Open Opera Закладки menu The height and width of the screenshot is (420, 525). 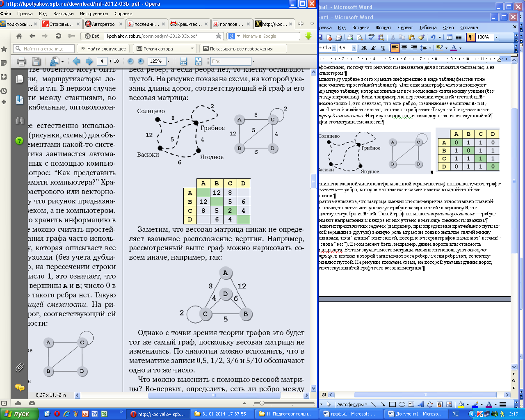tap(63, 14)
